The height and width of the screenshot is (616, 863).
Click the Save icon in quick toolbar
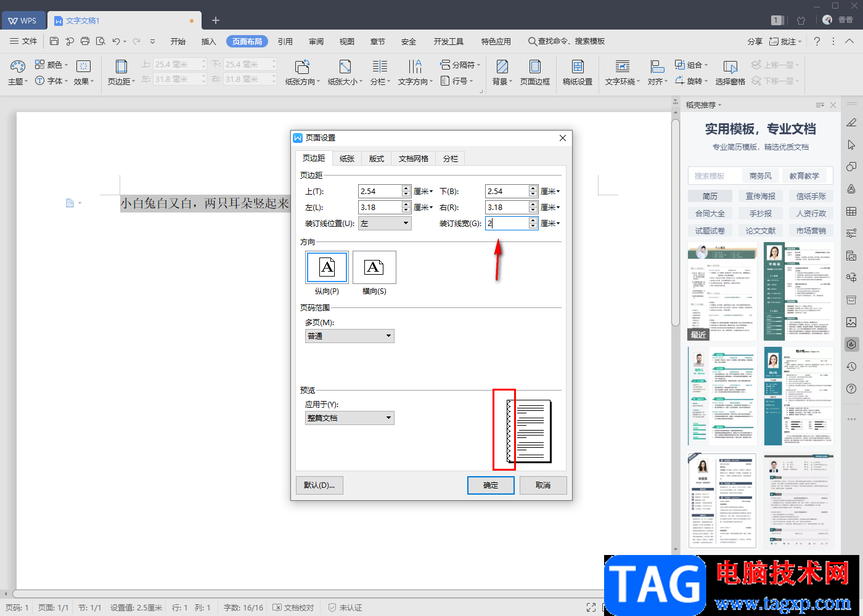[54, 41]
